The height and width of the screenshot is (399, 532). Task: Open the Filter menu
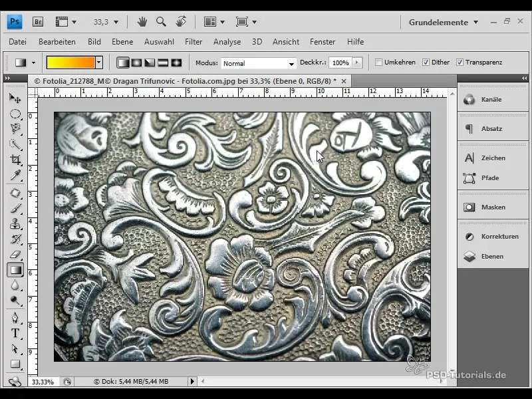point(194,42)
